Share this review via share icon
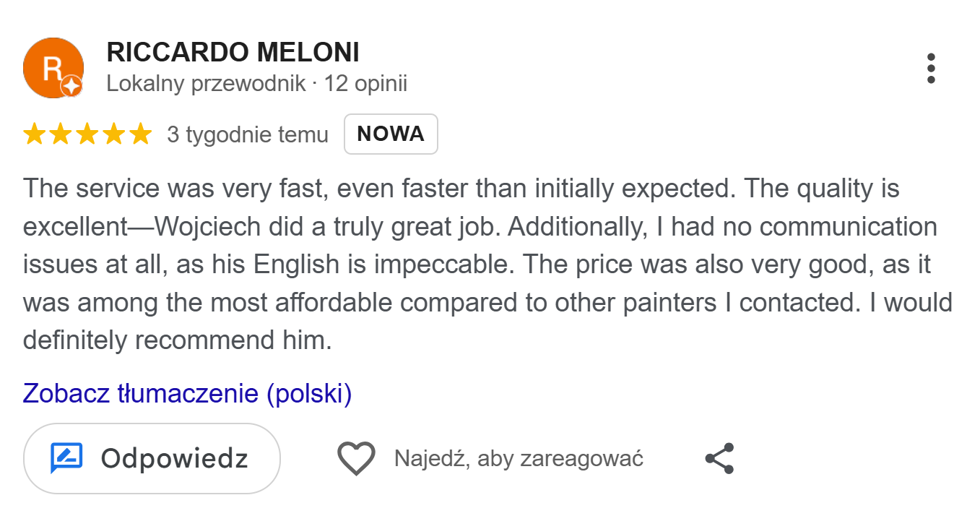Screen dimensions: 980x516 point(719,459)
